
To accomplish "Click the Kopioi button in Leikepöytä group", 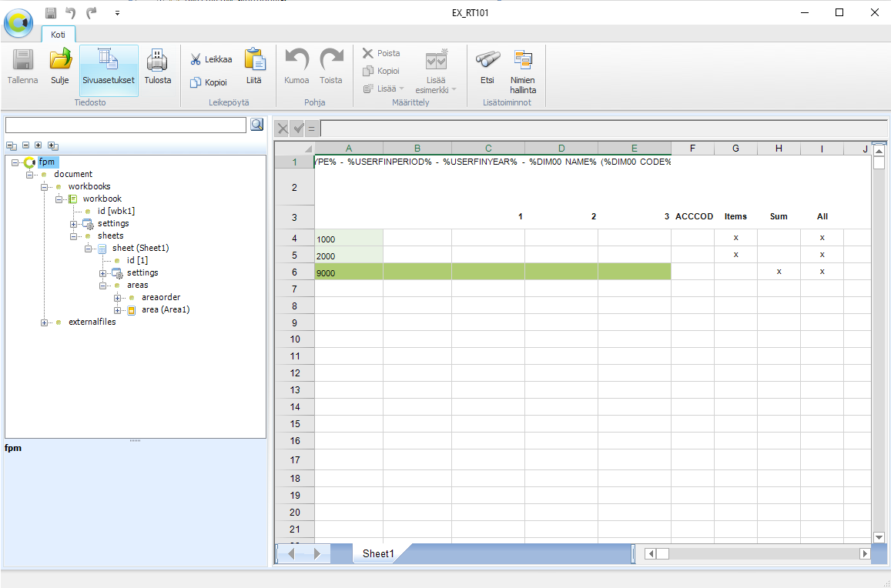I will [209, 82].
